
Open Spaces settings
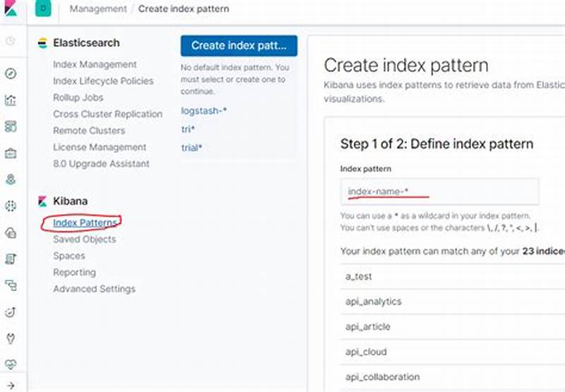click(69, 256)
